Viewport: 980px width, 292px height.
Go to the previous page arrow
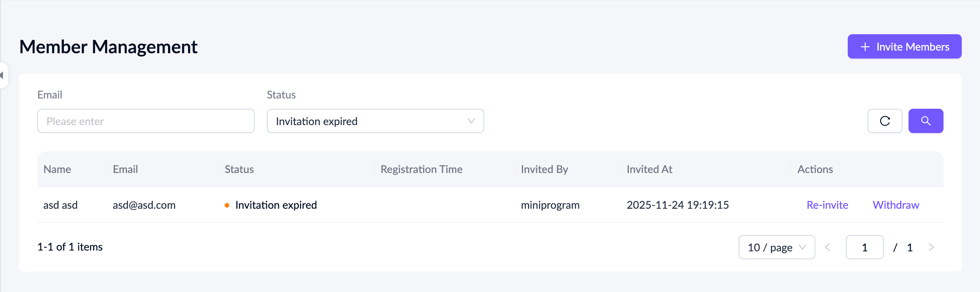tap(828, 248)
